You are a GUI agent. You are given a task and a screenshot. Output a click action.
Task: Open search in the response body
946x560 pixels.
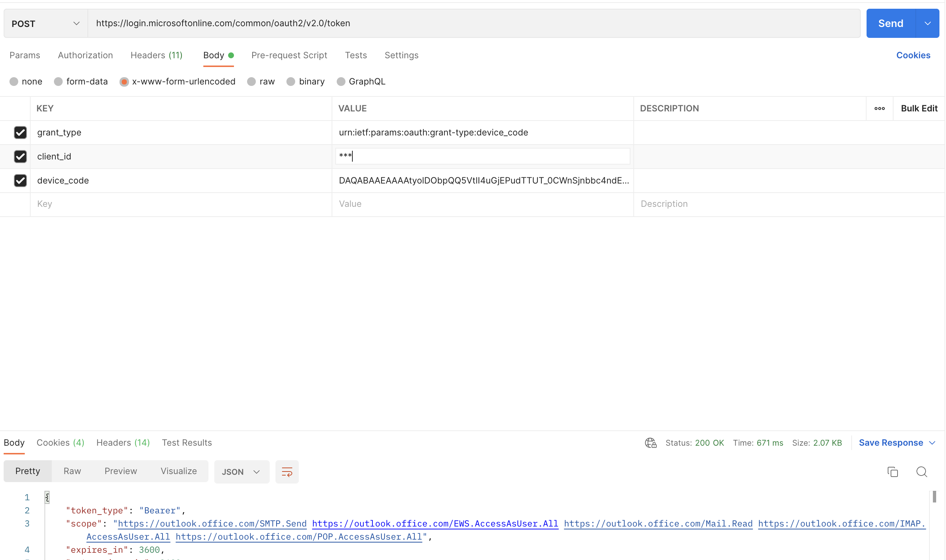pyautogui.click(x=922, y=472)
